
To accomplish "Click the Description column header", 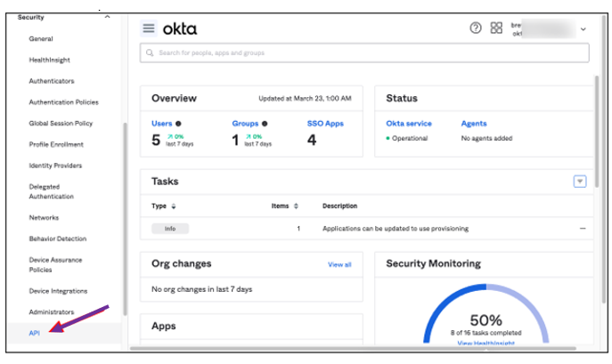I will click(x=339, y=206).
